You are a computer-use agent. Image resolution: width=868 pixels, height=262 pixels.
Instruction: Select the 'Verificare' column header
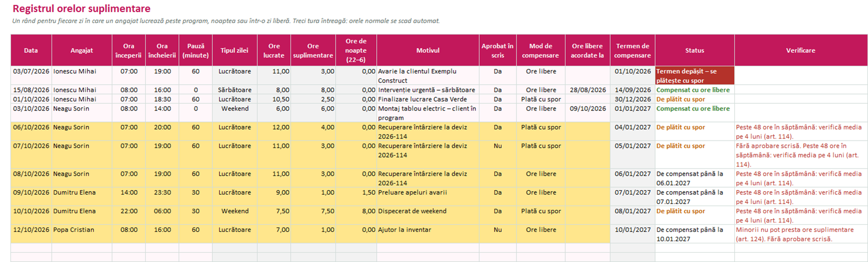click(x=801, y=51)
